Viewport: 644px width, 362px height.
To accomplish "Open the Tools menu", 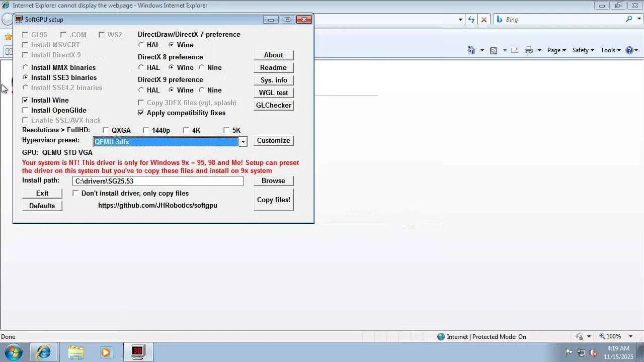I will [x=611, y=50].
